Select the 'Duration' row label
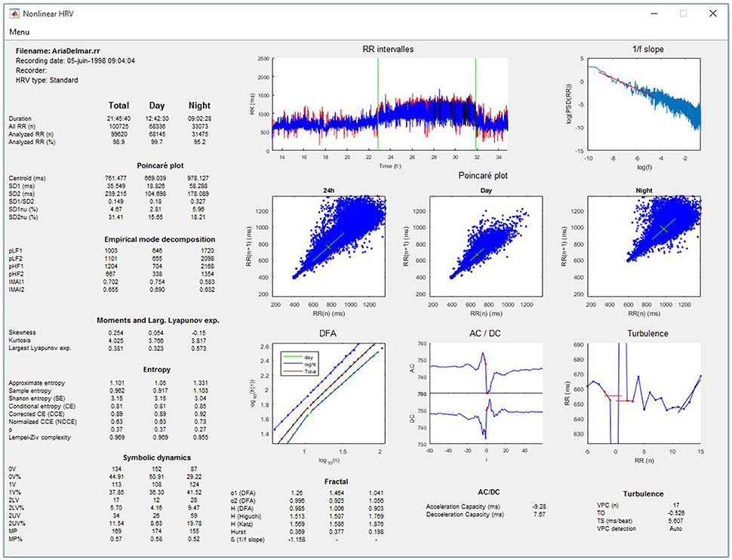Viewport: 732px width, 560px height. (x=20, y=118)
